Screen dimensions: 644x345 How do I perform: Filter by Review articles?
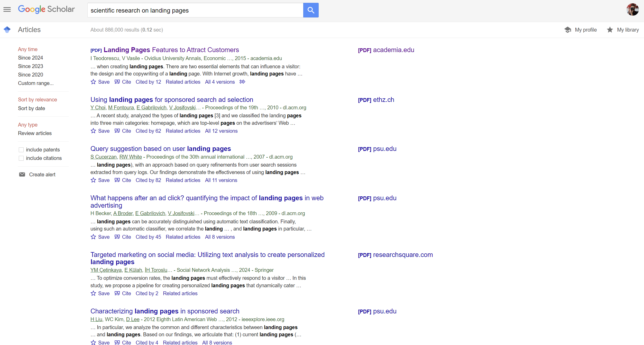[x=35, y=133]
